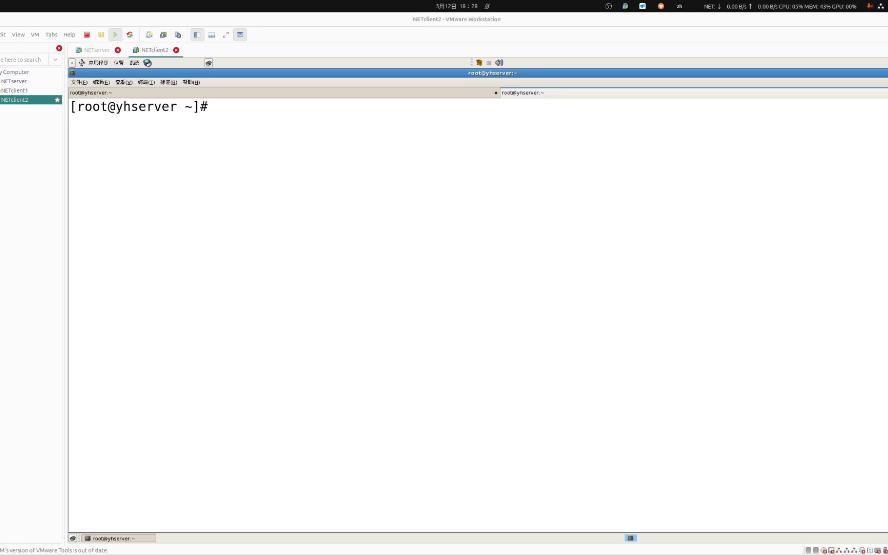
Task: Open the terminal's Edit (E) menu
Action: click(101, 82)
